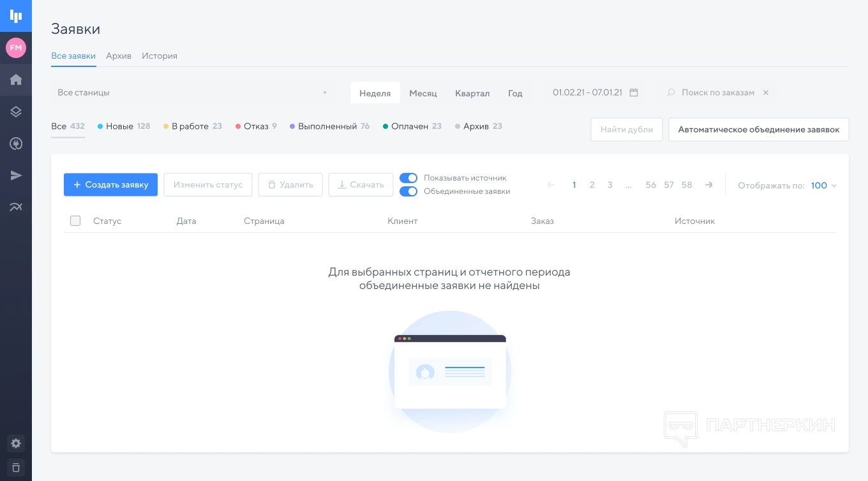Screen dimensions: 868x481
Task: Click Автоматическое объединение заявок button
Action: (758, 129)
